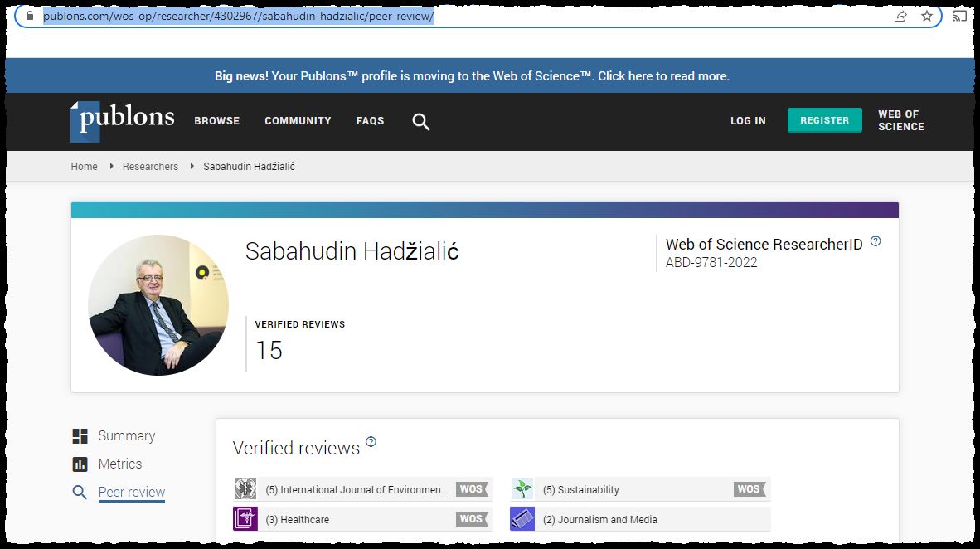Image resolution: width=980 pixels, height=549 pixels.
Task: Click the Summary grid icon in sidebar
Action: pyautogui.click(x=80, y=436)
